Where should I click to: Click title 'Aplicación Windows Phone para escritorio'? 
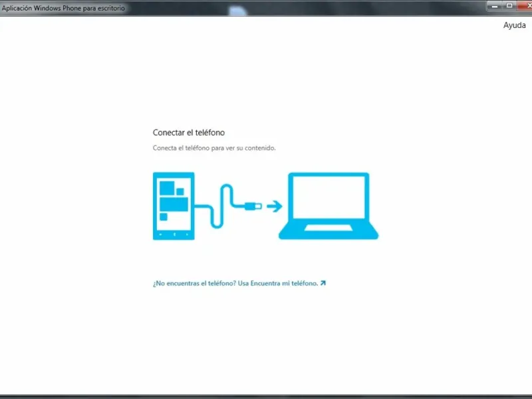coord(63,8)
